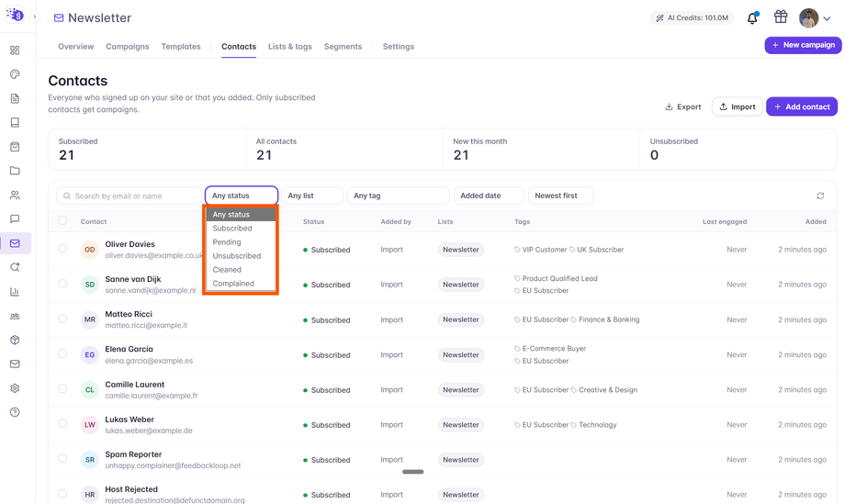845x504 pixels.
Task: Check the Sanne van Dijk row checkbox
Action: pyautogui.click(x=62, y=284)
